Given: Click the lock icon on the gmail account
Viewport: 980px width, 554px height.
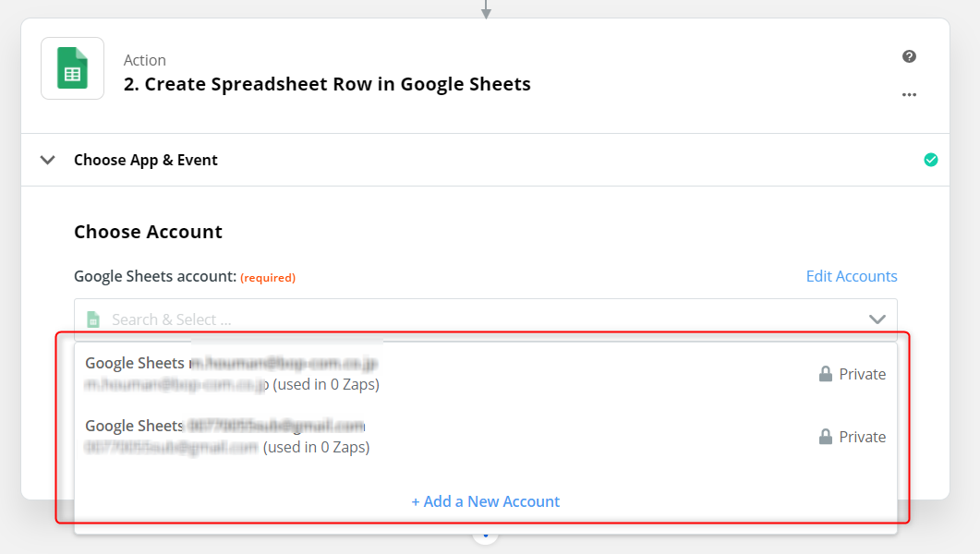Looking at the screenshot, I should 826,437.
